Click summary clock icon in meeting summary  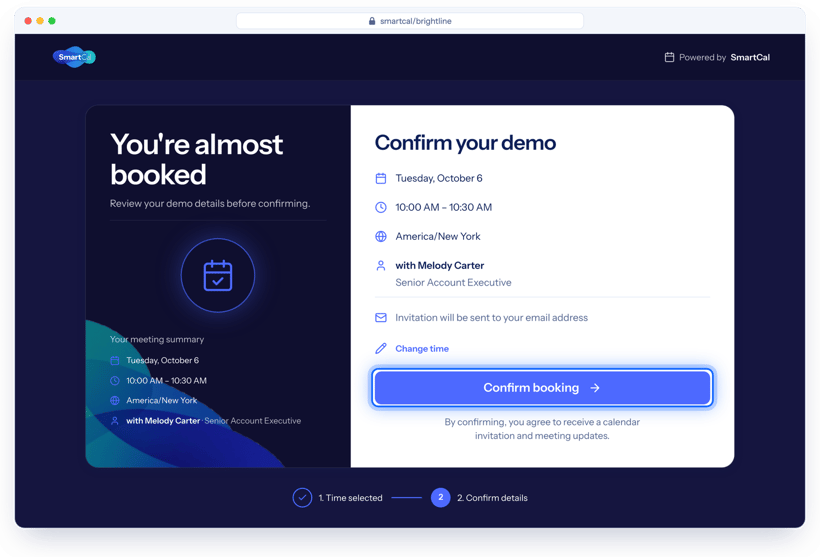point(115,381)
